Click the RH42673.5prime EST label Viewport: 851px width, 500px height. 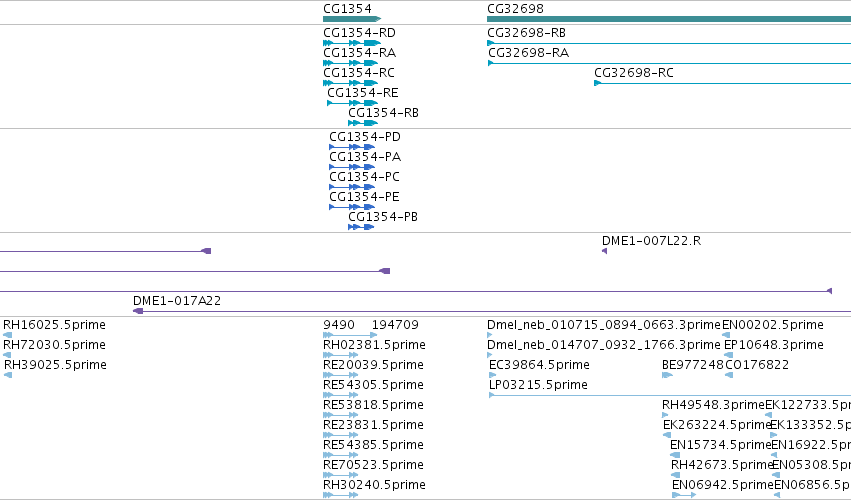click(x=722, y=465)
